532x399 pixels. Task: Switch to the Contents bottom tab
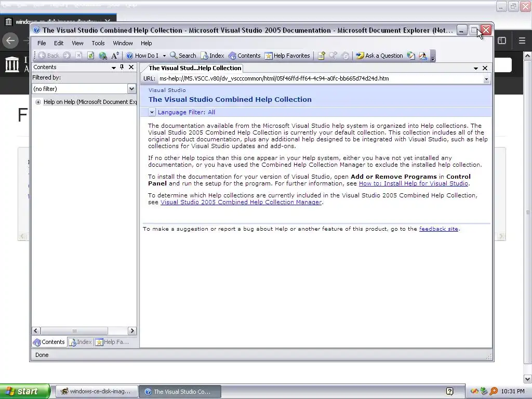pos(49,342)
